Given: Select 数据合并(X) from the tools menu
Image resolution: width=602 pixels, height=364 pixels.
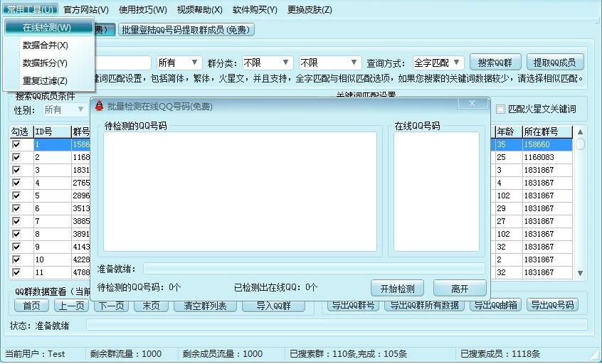Looking at the screenshot, I should pos(46,45).
